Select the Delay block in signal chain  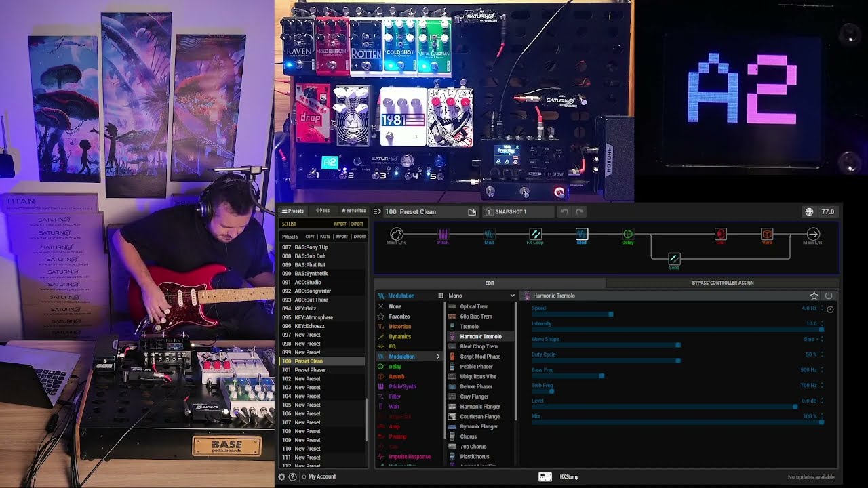point(628,235)
